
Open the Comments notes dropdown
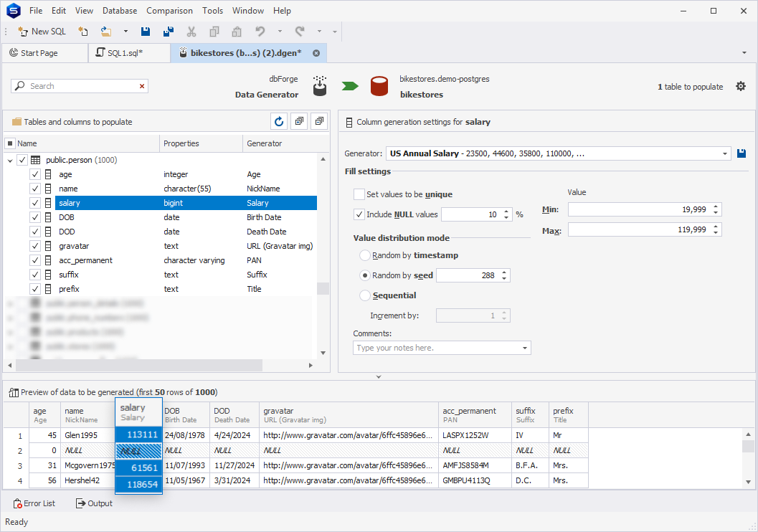[x=524, y=348]
